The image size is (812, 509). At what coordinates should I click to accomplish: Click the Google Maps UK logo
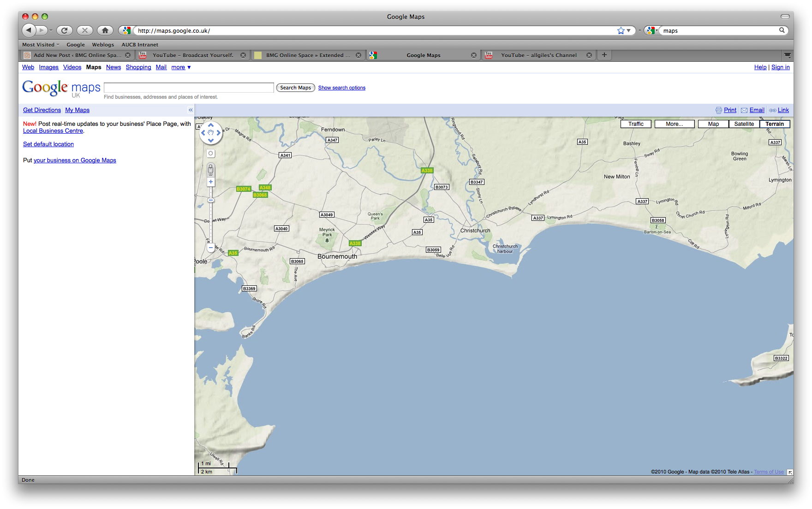[x=61, y=88]
